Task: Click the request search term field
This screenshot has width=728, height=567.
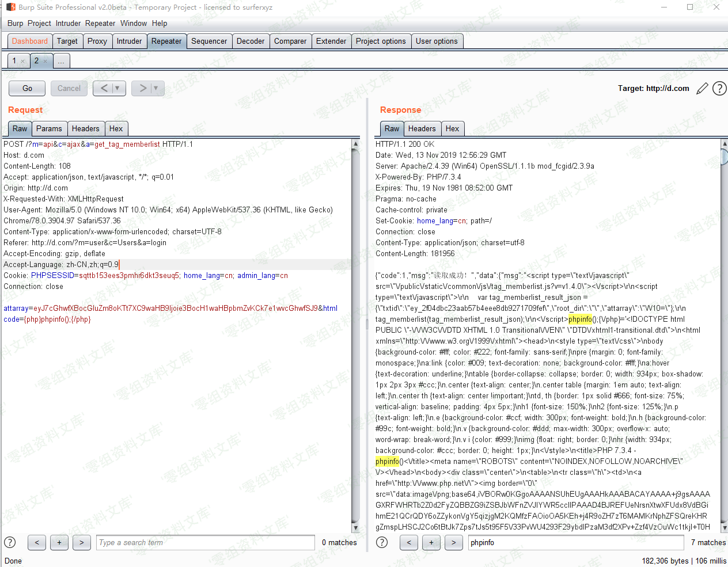Action: click(x=206, y=542)
